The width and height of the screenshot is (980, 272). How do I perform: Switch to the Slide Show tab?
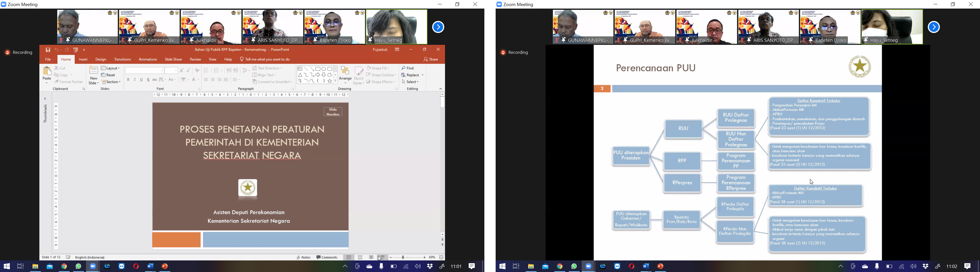(x=173, y=60)
